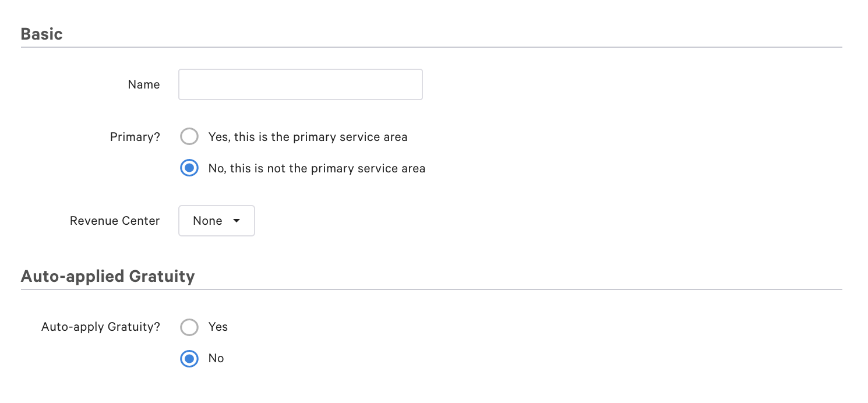Select "Yes, this is the primary service area"

(x=189, y=136)
